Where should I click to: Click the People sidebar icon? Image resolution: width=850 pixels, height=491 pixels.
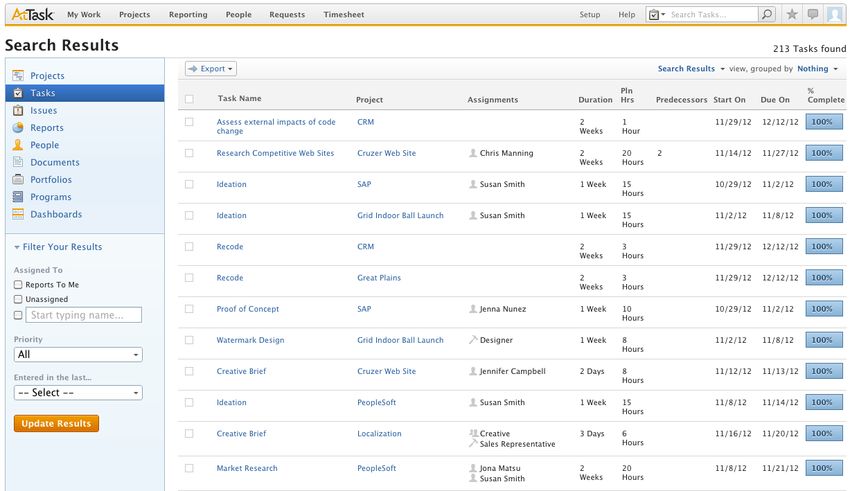pyautogui.click(x=18, y=145)
